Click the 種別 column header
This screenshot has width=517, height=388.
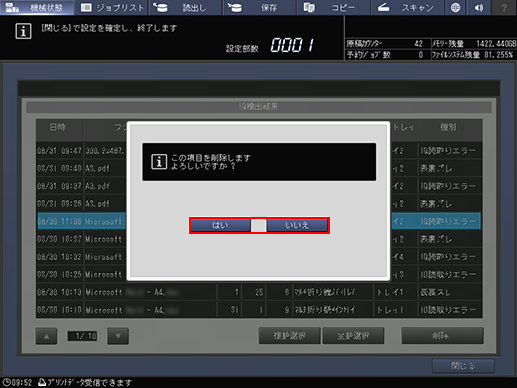[x=449, y=129]
